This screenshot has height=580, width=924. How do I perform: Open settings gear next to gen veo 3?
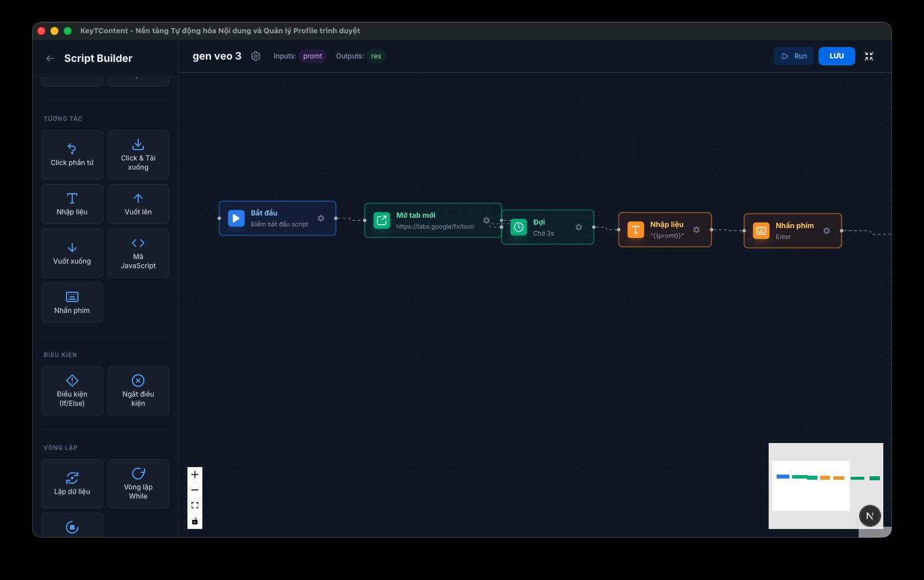256,56
